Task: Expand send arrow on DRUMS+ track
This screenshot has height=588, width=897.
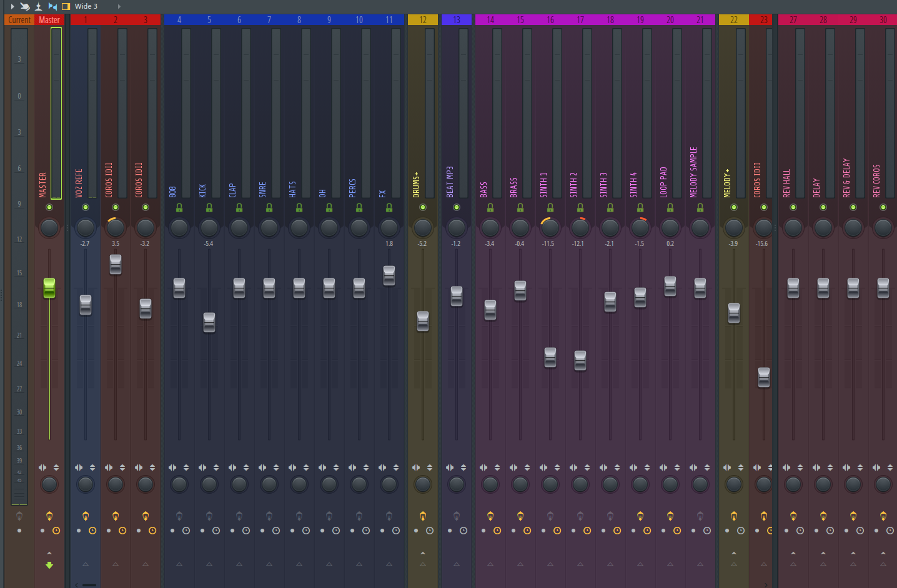Action: (x=423, y=553)
